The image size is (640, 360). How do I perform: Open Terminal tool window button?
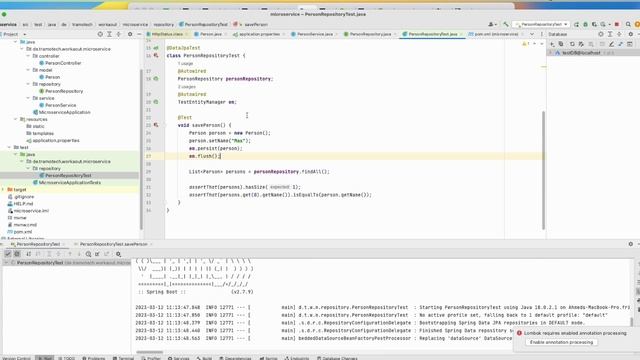pos(123,358)
